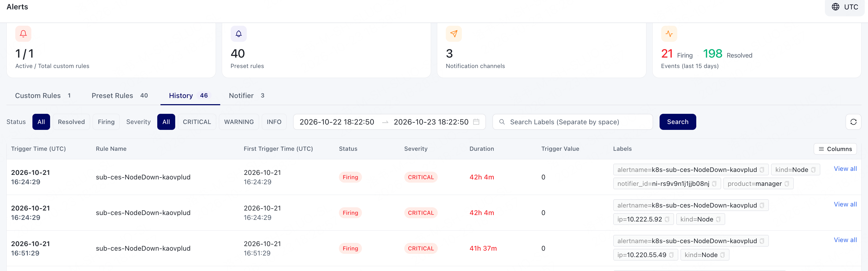Select the History tab
868x271 pixels.
coord(190,96)
